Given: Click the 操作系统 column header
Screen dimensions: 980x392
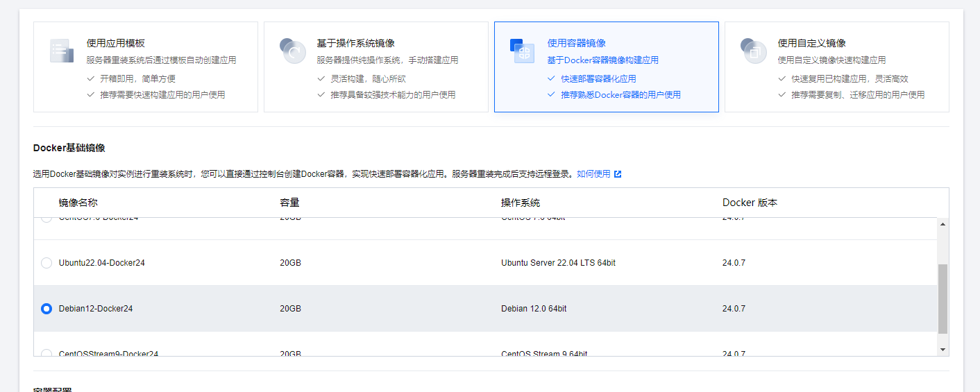Looking at the screenshot, I should [521, 203].
